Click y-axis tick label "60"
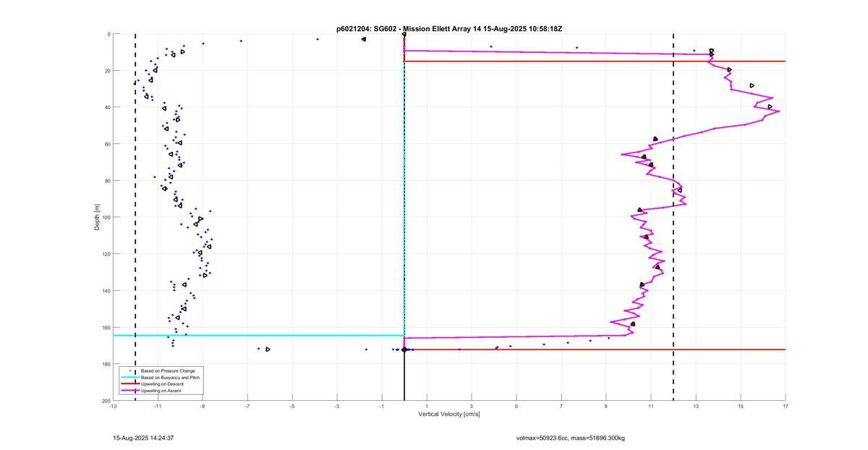The width and height of the screenshot is (868, 450). [x=106, y=144]
